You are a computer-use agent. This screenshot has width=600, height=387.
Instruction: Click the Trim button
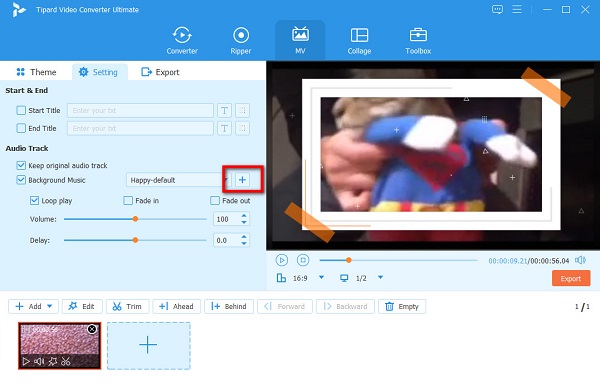(127, 306)
